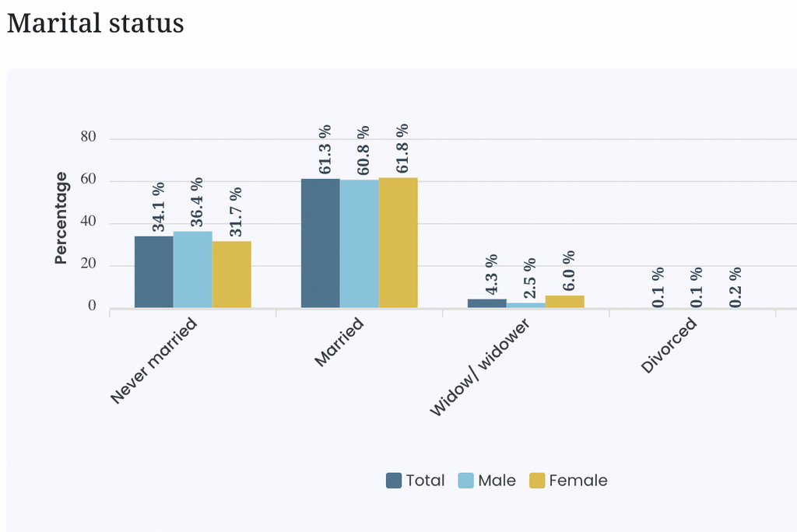797x532 pixels.
Task: Click the Male legend color swatch
Action: [x=465, y=480]
